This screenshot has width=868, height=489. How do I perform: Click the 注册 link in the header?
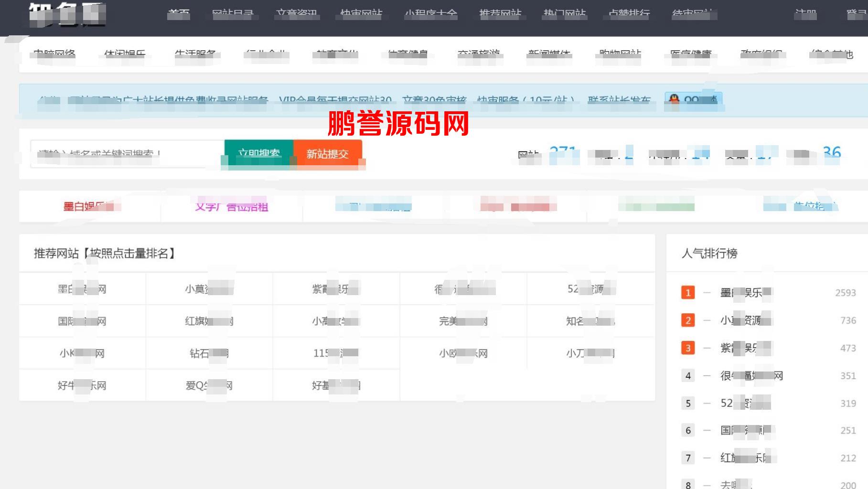[805, 14]
